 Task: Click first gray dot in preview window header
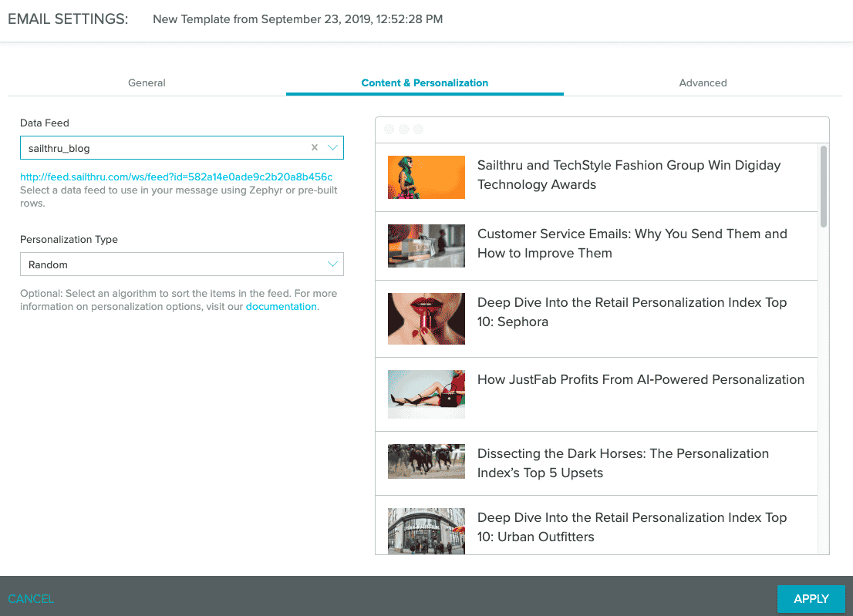click(x=389, y=130)
